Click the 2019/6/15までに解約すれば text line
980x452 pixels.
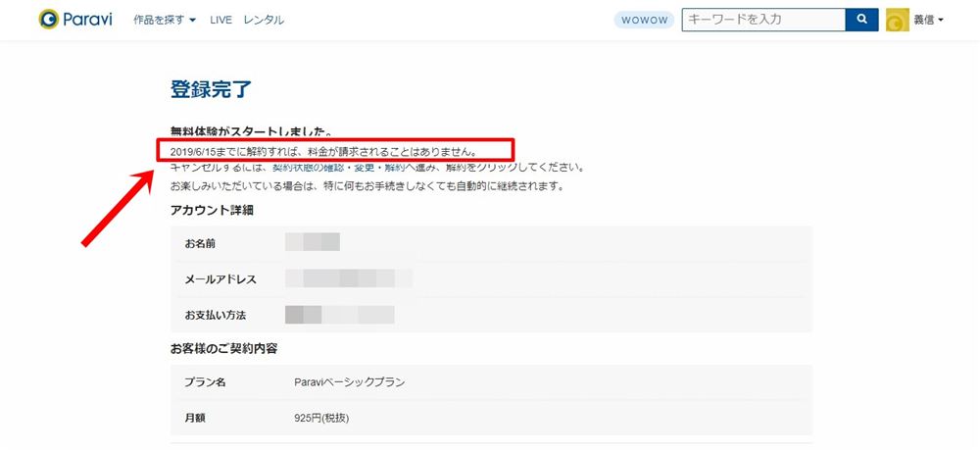(x=323, y=151)
